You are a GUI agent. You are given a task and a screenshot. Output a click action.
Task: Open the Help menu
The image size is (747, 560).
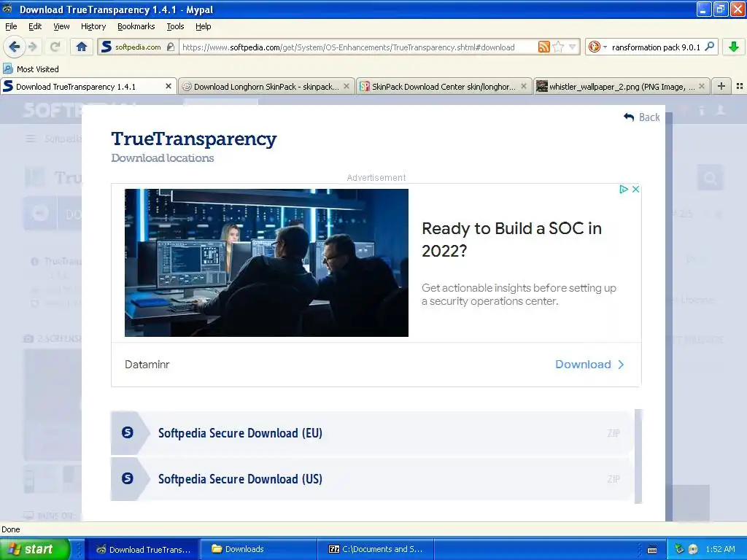[x=203, y=26]
